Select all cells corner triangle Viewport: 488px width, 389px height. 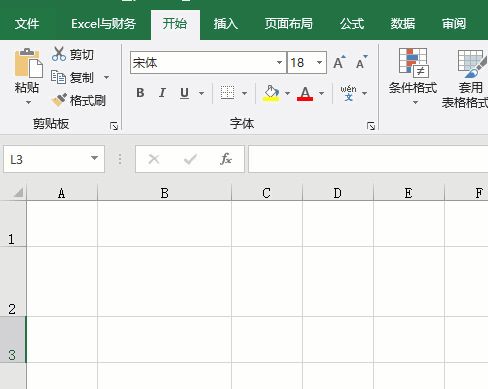point(18,193)
